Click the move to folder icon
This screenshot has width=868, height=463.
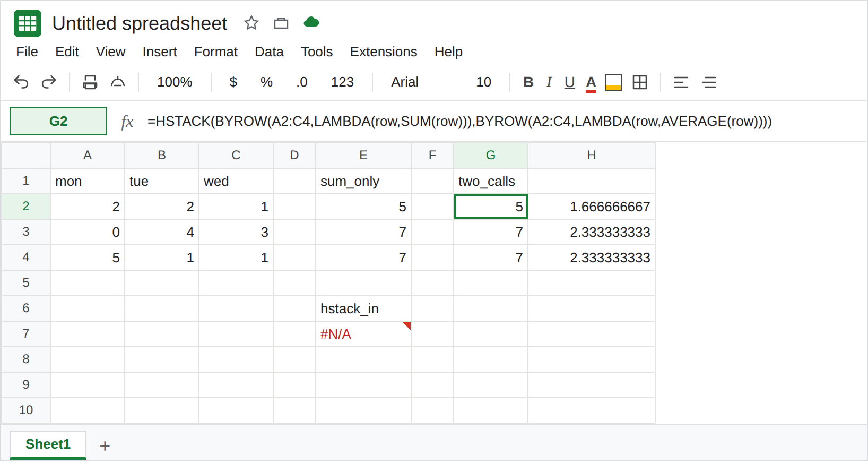[281, 23]
